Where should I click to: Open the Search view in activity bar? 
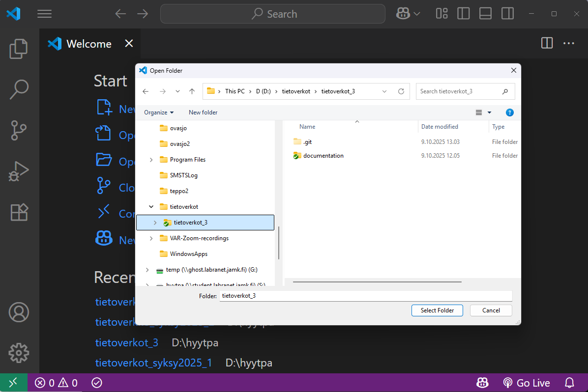pos(19,89)
